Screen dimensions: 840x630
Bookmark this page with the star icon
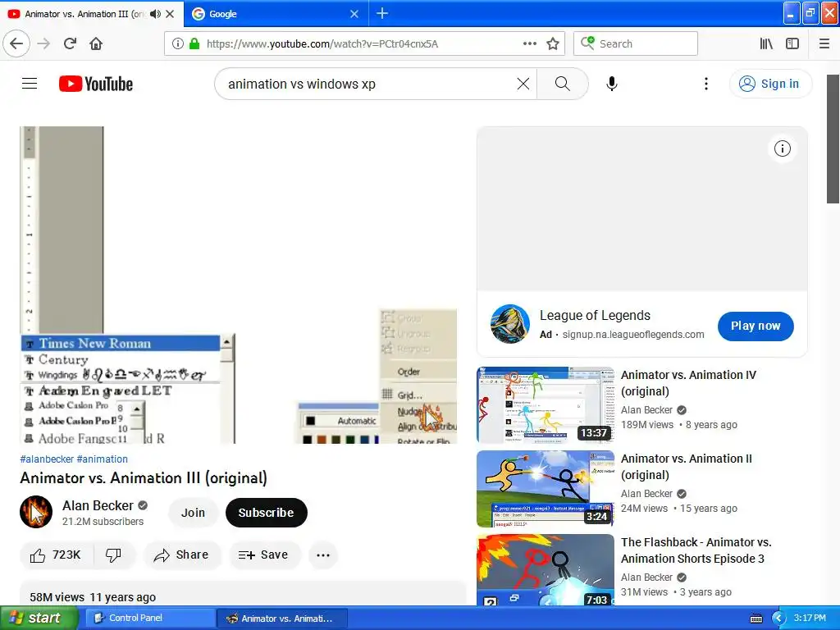pos(553,43)
